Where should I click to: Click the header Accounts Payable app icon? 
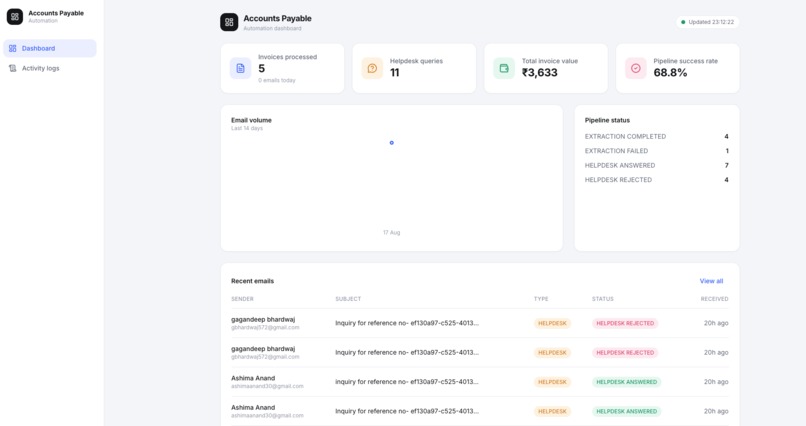[229, 22]
